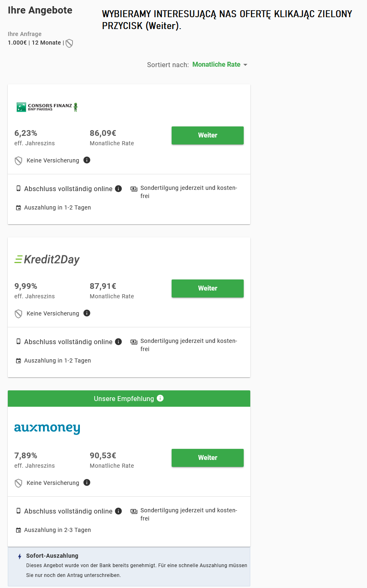
Task: Click info icon beside Consors Finanz Keine Versicherung
Action: point(87,160)
